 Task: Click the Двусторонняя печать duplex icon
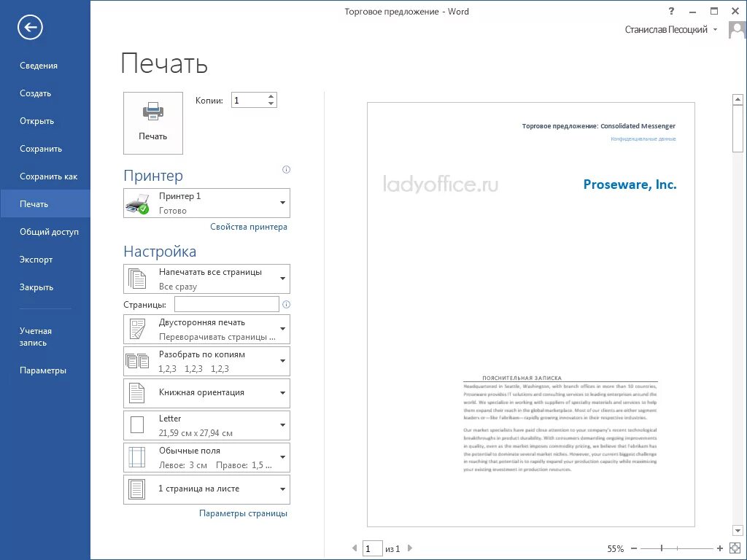click(x=139, y=329)
